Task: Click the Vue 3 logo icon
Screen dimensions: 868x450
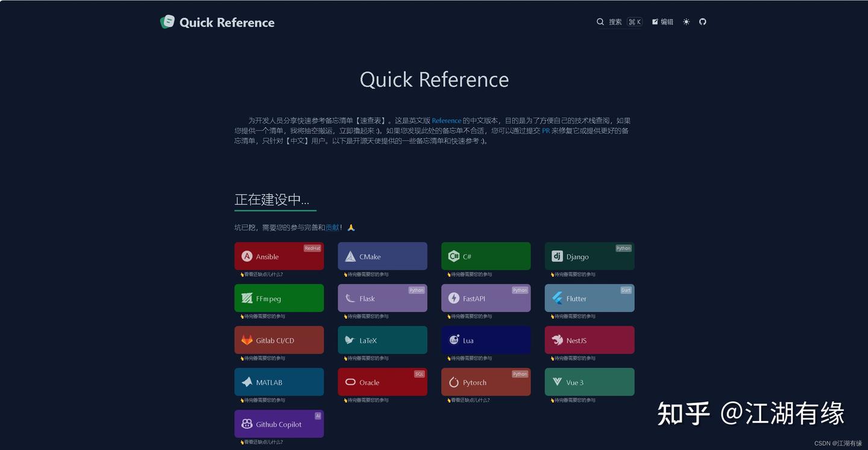Action: coord(556,381)
